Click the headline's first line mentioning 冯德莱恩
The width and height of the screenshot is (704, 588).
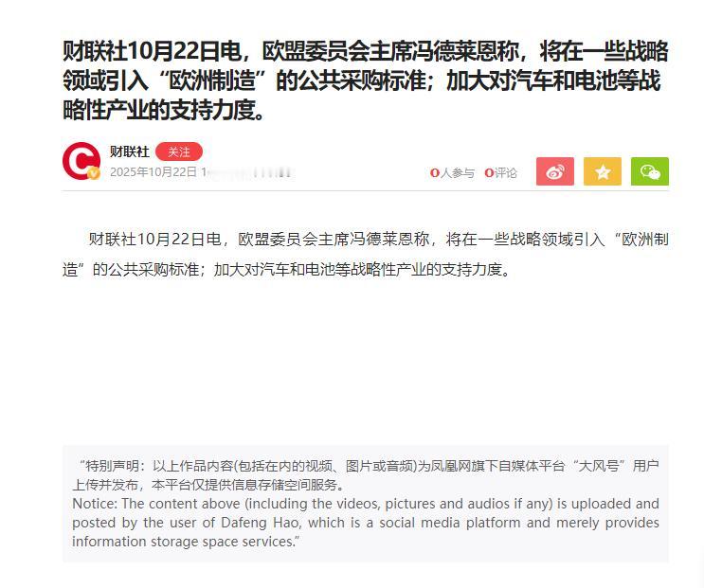[366, 51]
